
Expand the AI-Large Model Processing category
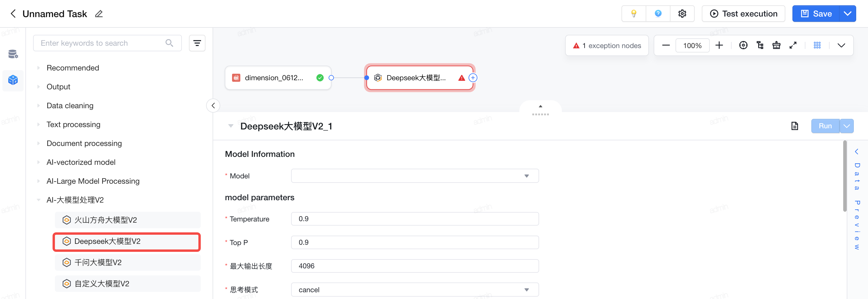pos(93,181)
